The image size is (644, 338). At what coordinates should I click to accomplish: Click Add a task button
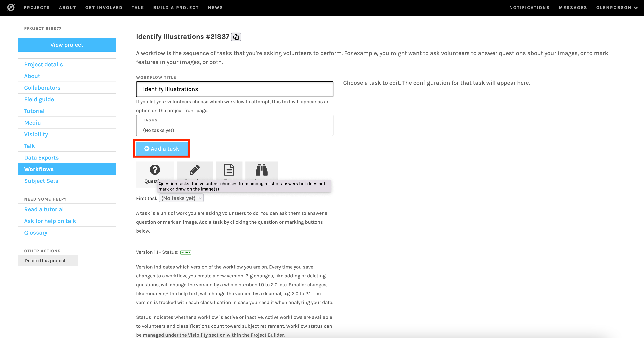click(x=162, y=149)
